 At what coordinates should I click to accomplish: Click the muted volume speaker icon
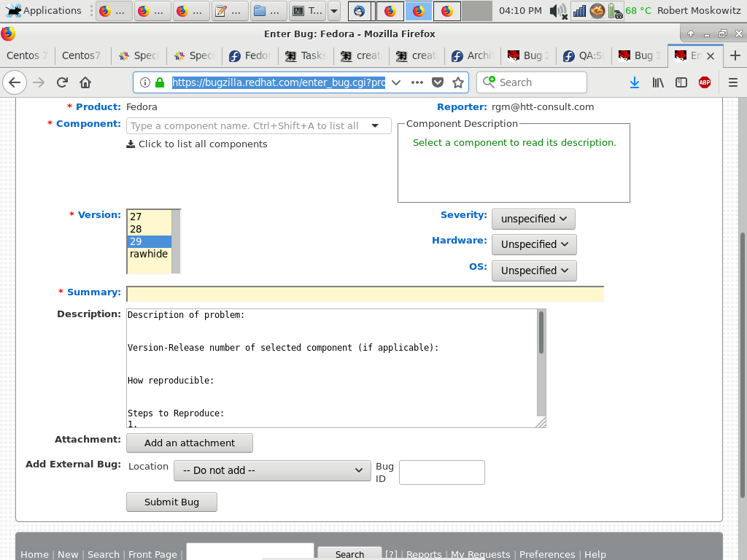click(x=558, y=10)
